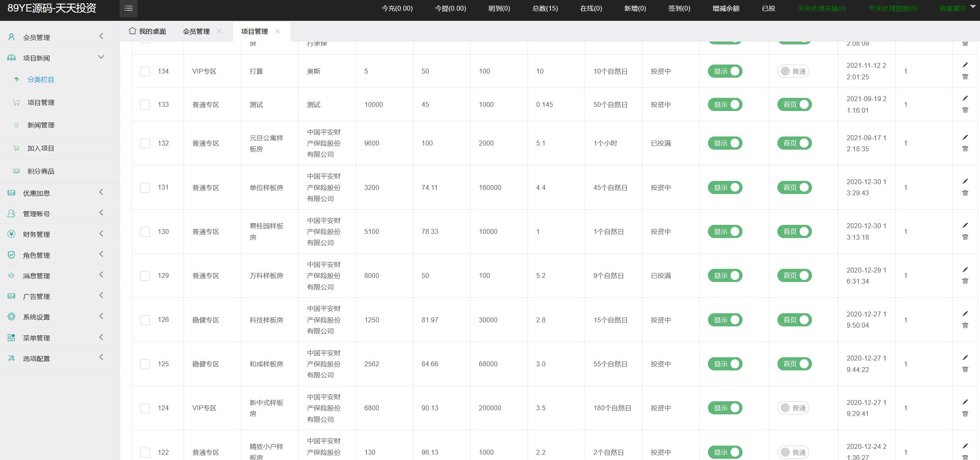This screenshot has width=980, height=460.
Task: Edit row 124 pencil icon
Action: click(965, 402)
